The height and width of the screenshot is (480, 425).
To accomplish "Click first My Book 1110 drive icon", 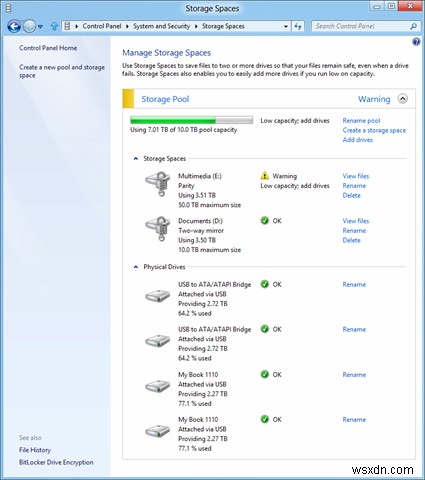I will click(x=158, y=386).
